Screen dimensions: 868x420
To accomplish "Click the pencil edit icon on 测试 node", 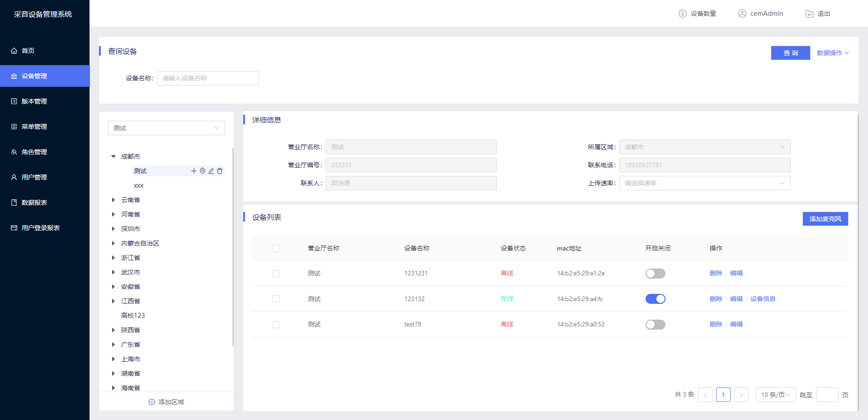I will click(x=211, y=171).
